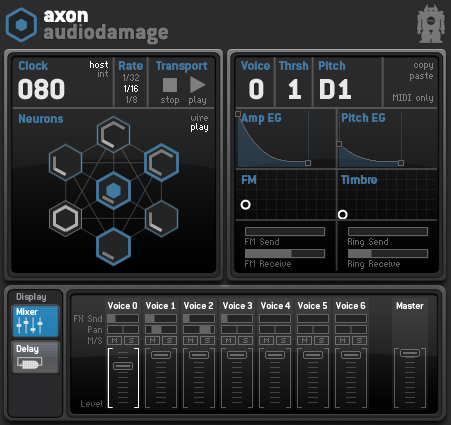Switch neurons mode to wire

pyautogui.click(x=199, y=118)
